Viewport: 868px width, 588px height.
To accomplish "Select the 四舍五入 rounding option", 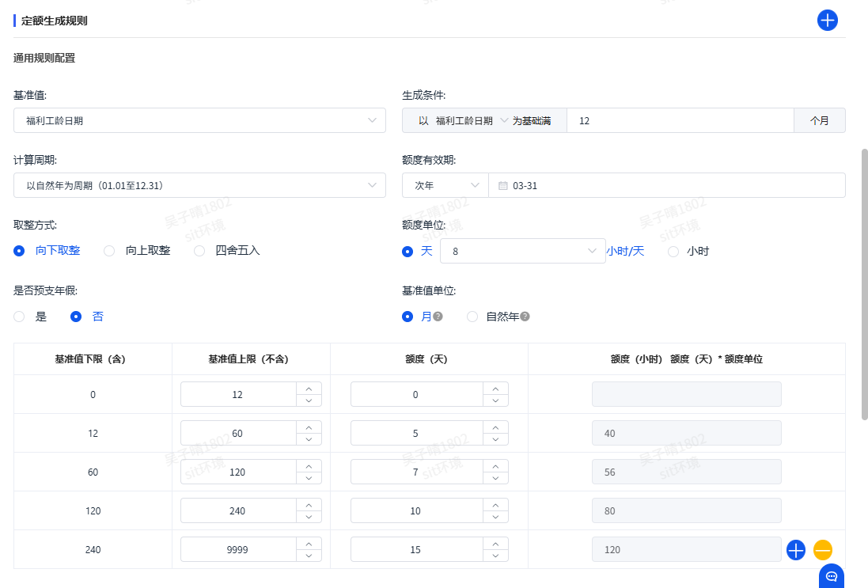I will pos(199,251).
